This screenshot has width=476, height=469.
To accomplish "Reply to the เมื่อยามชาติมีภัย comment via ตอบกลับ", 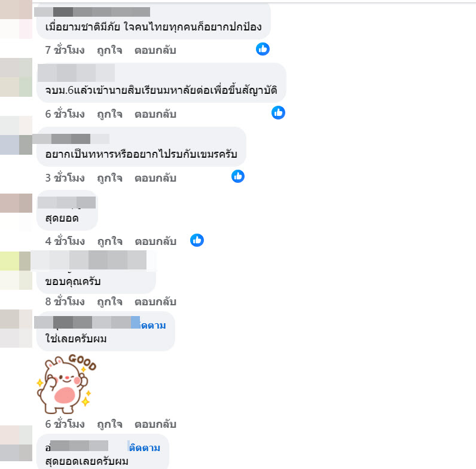I will (155, 50).
